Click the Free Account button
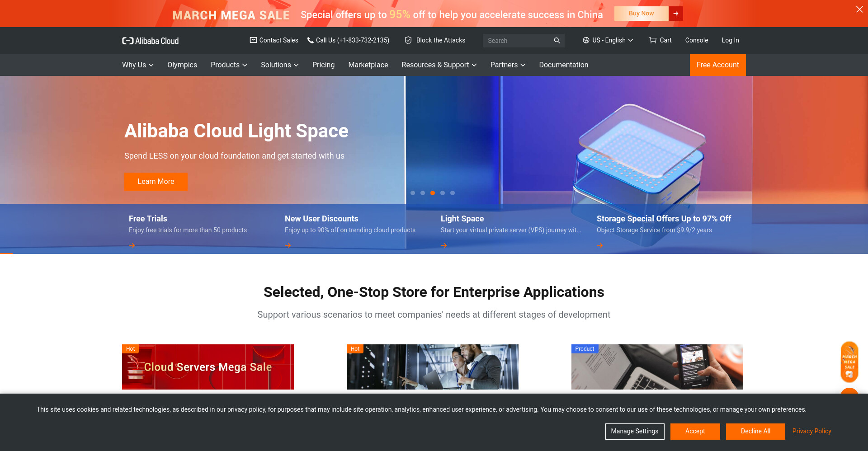This screenshot has width=868, height=451. pyautogui.click(x=717, y=65)
